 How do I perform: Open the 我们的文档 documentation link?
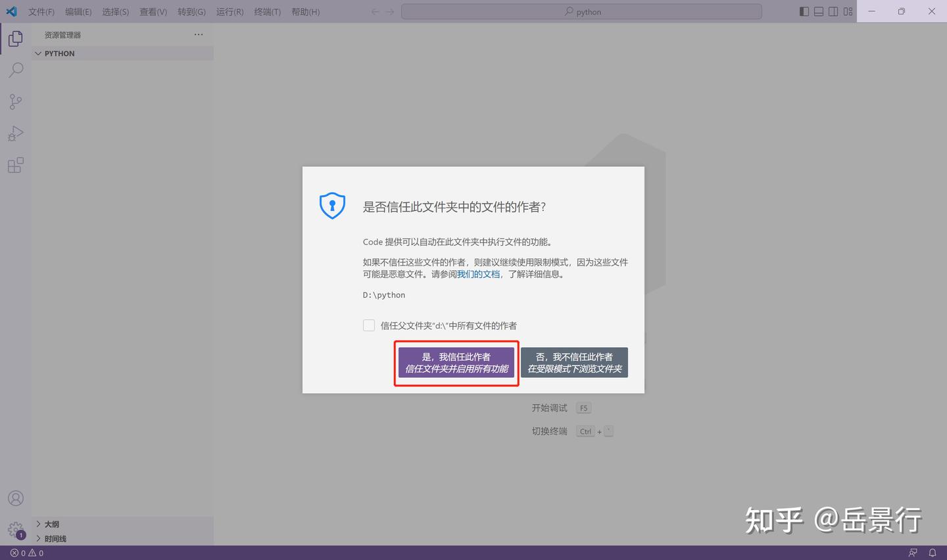[478, 273]
